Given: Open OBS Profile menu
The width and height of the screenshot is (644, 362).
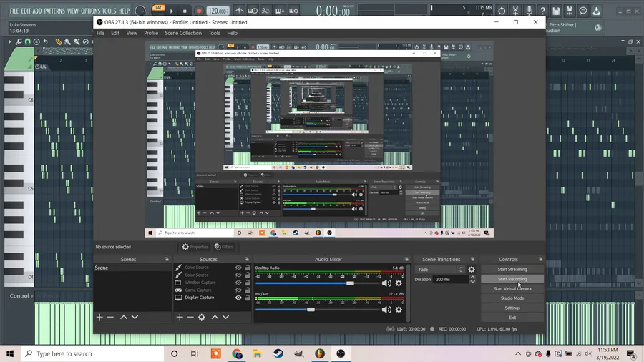Looking at the screenshot, I should click(x=151, y=33).
